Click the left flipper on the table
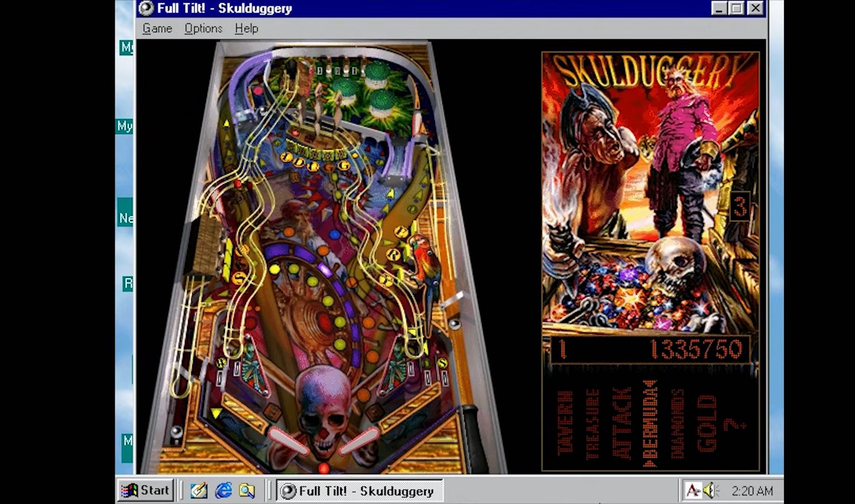Viewport: 855px width, 504px height. pyautogui.click(x=288, y=441)
